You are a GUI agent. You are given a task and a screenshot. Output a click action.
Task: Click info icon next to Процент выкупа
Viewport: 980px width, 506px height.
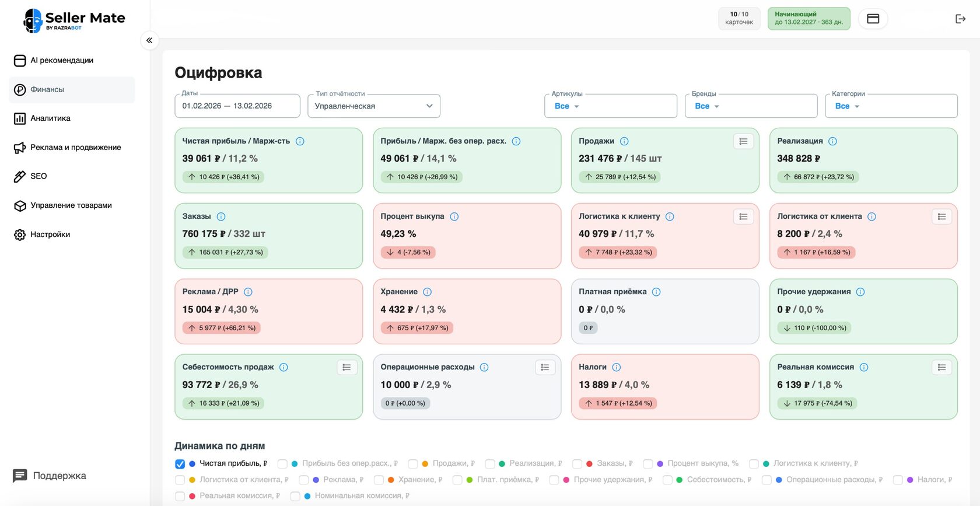(x=454, y=217)
